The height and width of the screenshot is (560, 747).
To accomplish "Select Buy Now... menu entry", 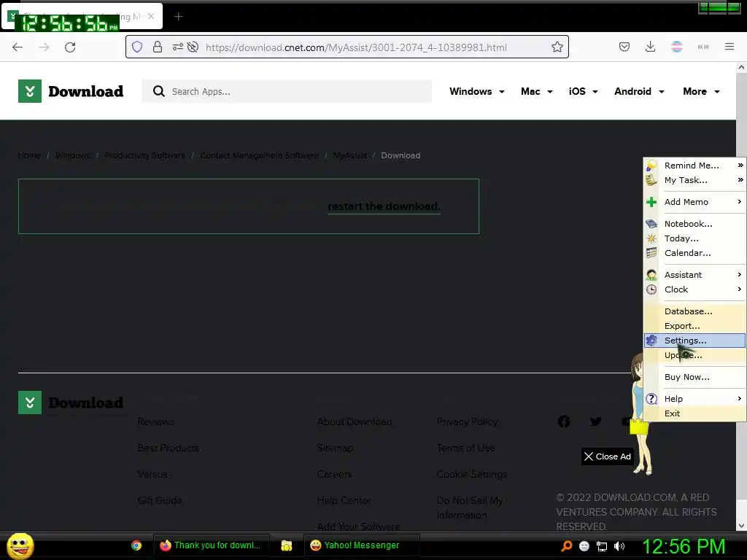I will click(x=694, y=377).
